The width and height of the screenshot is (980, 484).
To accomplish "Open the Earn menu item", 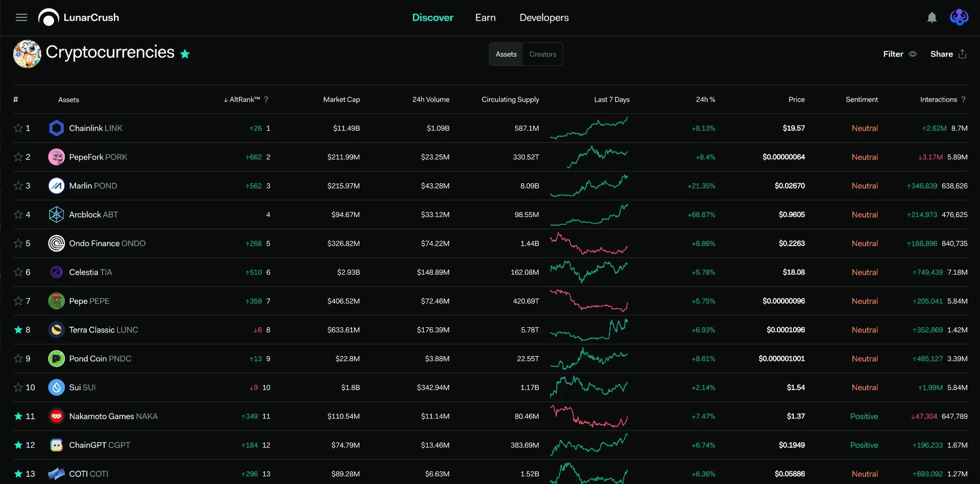I will tap(485, 17).
